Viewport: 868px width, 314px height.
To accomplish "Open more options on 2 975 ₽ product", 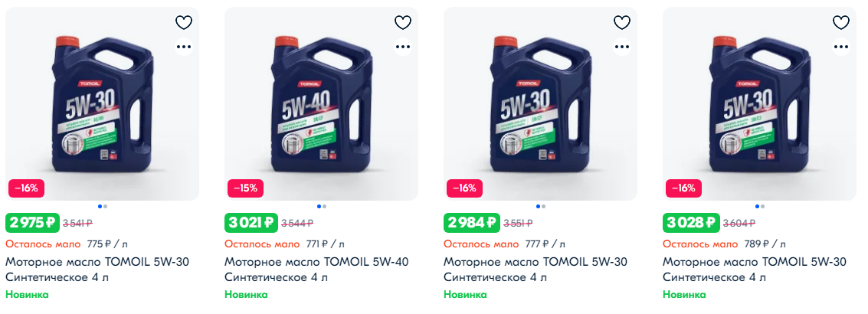I will click(x=184, y=47).
